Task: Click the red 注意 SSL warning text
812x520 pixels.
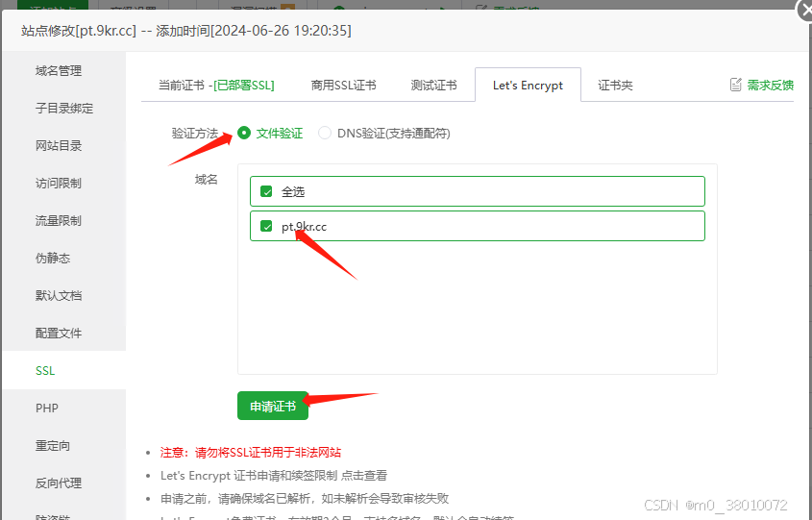Action: pyautogui.click(x=251, y=452)
